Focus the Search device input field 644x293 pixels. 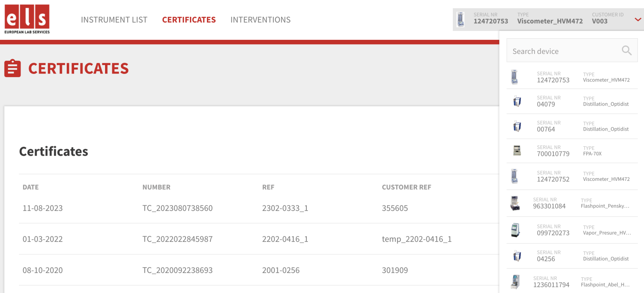click(563, 51)
